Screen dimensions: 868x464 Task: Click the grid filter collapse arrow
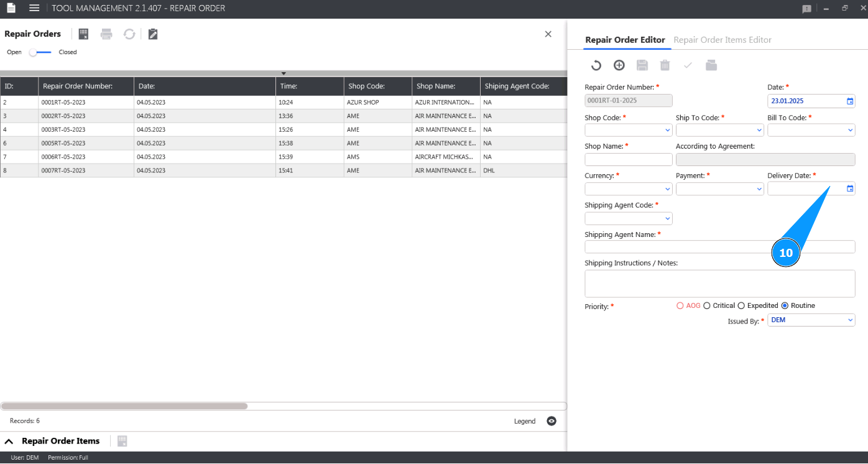pos(284,73)
